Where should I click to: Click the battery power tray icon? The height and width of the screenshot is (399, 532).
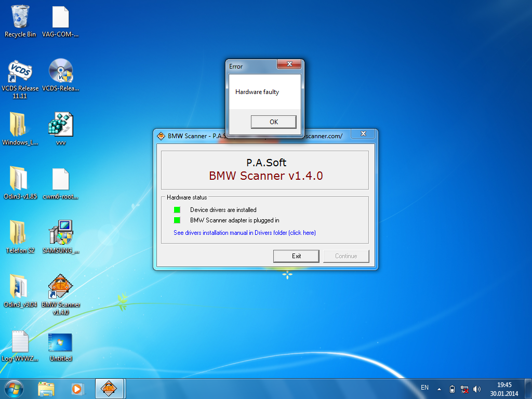[452, 389]
